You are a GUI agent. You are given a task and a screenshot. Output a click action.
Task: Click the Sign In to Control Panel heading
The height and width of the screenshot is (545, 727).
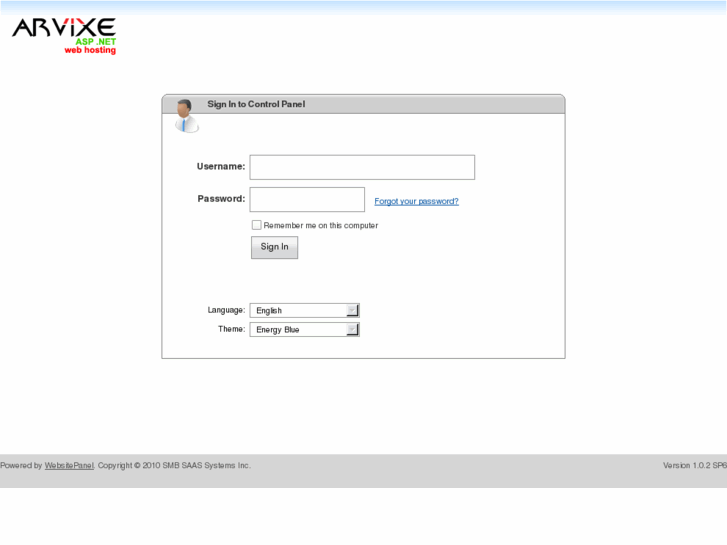pyautogui.click(x=256, y=104)
